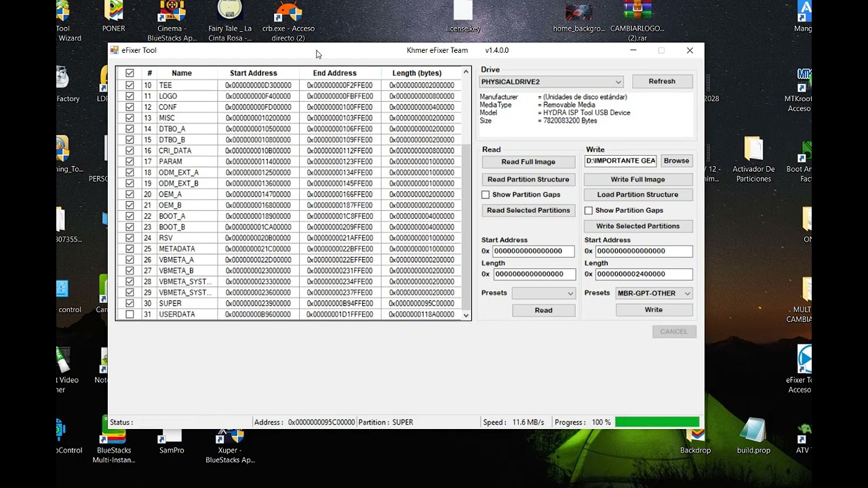Click the eFixer Tool title bar icon
The height and width of the screenshot is (488, 868).
click(x=115, y=50)
